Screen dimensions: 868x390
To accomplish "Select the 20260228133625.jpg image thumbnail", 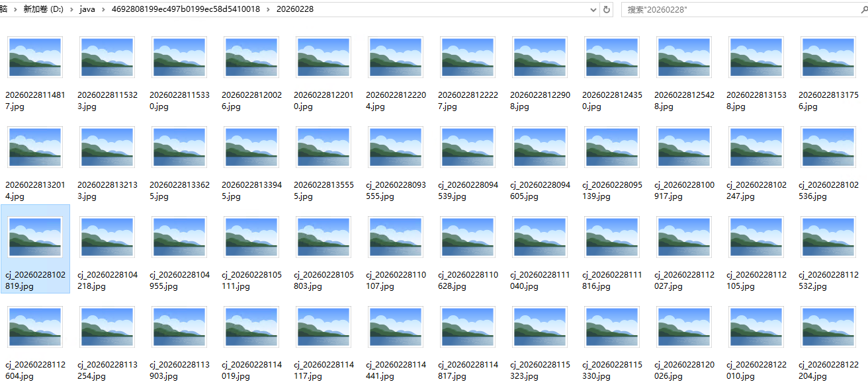I will 179,147.
